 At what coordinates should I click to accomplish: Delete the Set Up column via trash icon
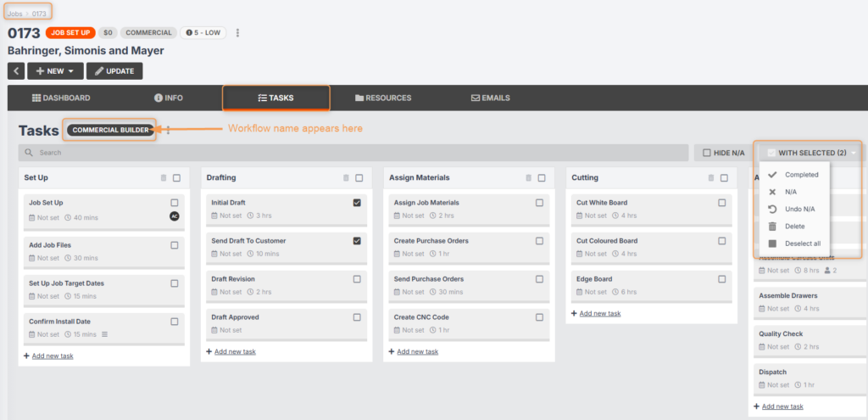click(x=164, y=178)
